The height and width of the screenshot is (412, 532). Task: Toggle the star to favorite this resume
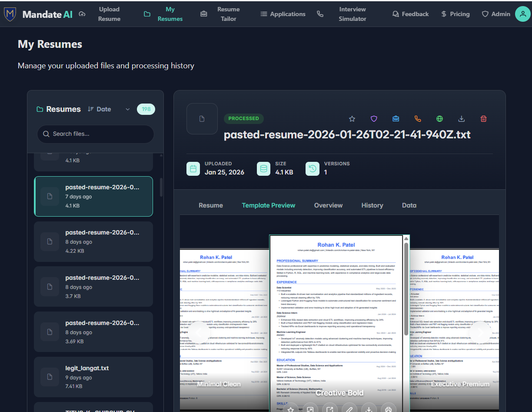352,118
